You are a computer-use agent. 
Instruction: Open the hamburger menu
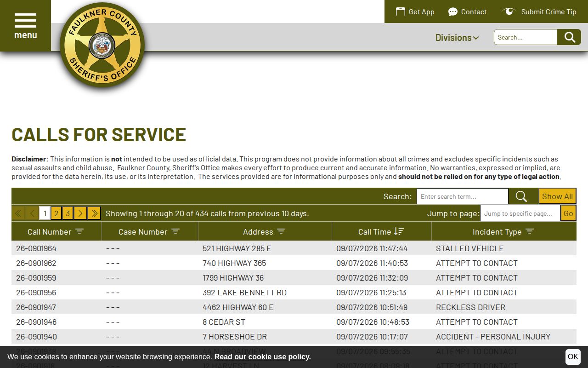point(25,26)
